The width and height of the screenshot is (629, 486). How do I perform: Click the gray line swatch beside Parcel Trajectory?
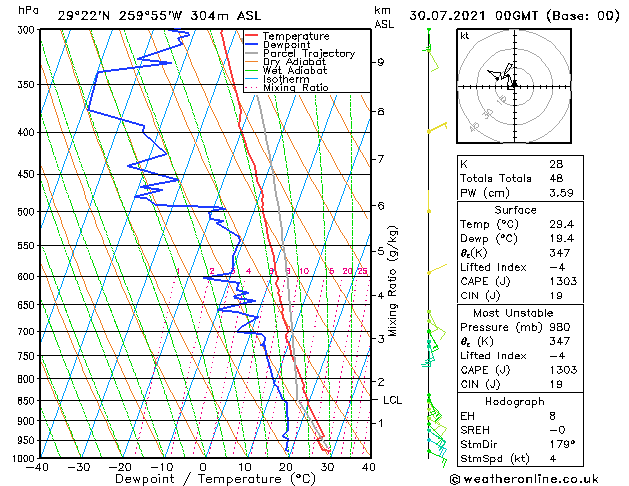click(x=252, y=53)
